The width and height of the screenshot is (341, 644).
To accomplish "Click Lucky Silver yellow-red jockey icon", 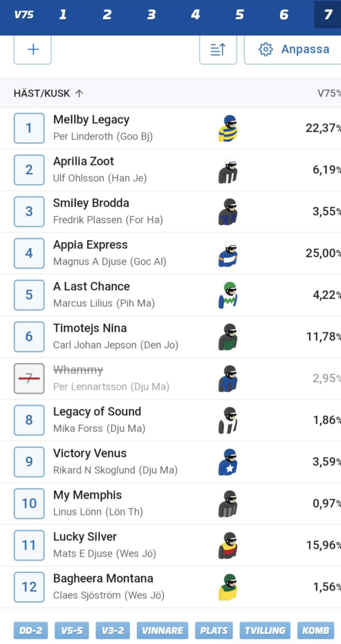I will (228, 546).
